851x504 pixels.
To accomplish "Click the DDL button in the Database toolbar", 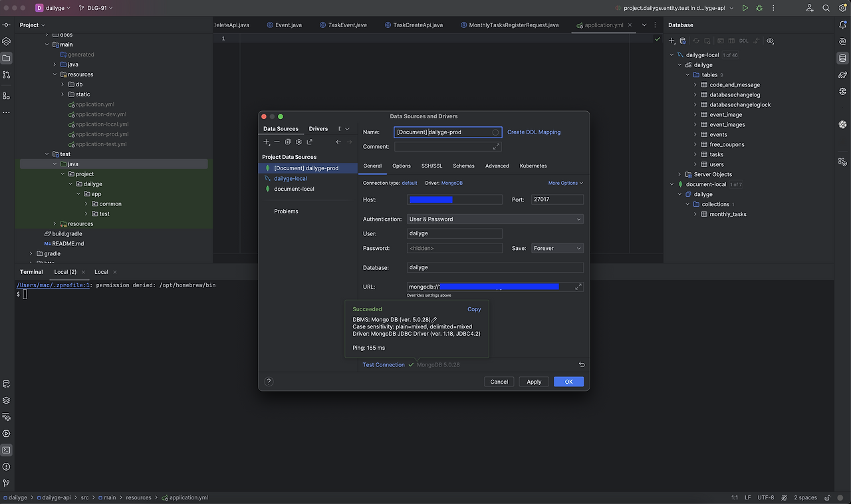I will pos(744,41).
